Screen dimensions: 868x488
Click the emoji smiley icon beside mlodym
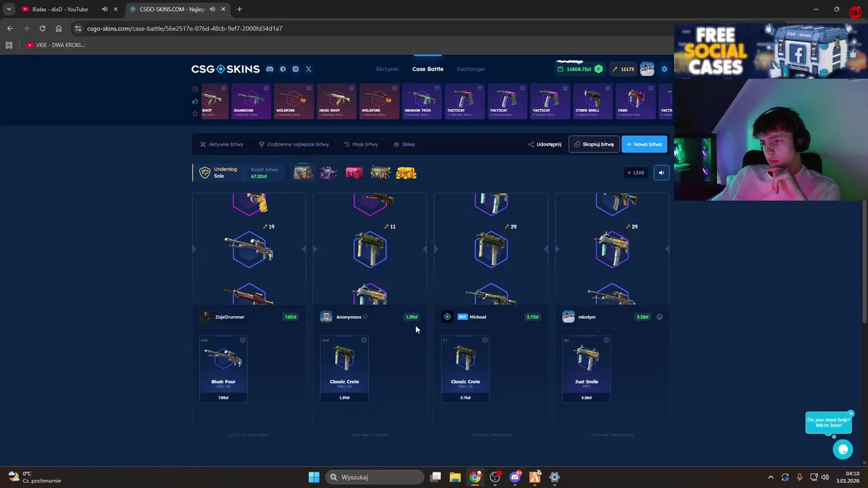(x=659, y=317)
